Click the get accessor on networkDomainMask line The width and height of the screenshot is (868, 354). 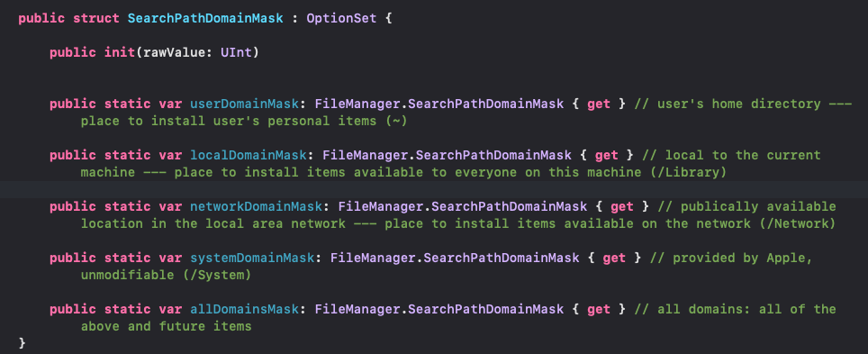pyautogui.click(x=621, y=206)
